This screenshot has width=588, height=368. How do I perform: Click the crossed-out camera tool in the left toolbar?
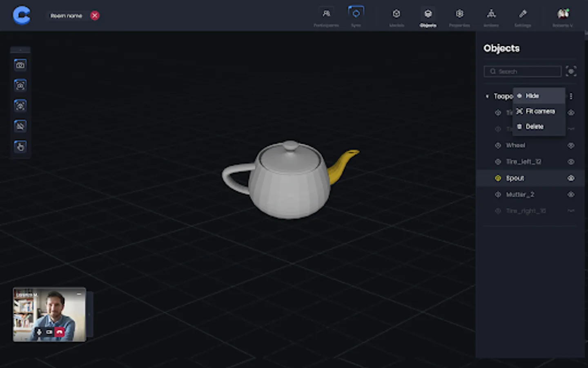tap(20, 126)
